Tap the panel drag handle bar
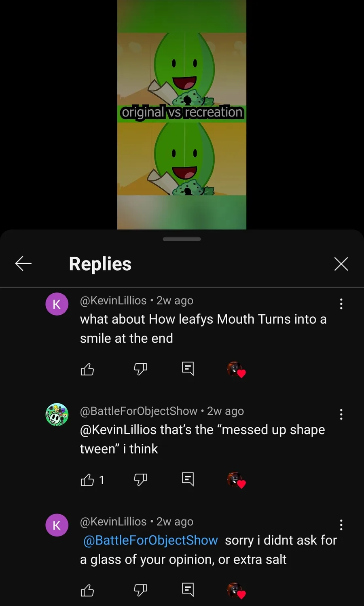 (182, 239)
